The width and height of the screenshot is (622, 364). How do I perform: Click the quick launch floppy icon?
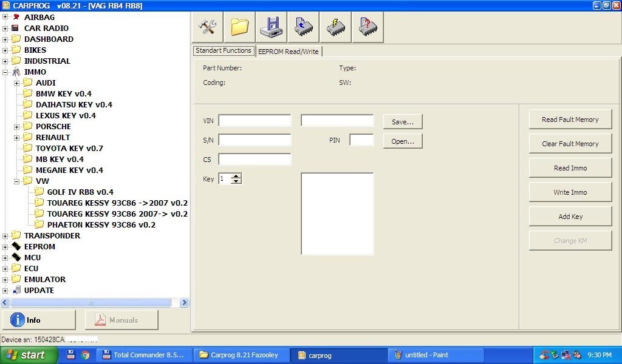coord(70,354)
